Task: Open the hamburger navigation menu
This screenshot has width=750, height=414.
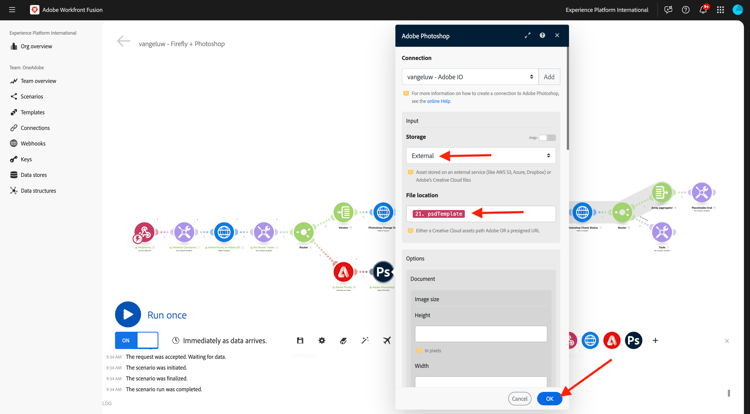Action: tap(12, 10)
